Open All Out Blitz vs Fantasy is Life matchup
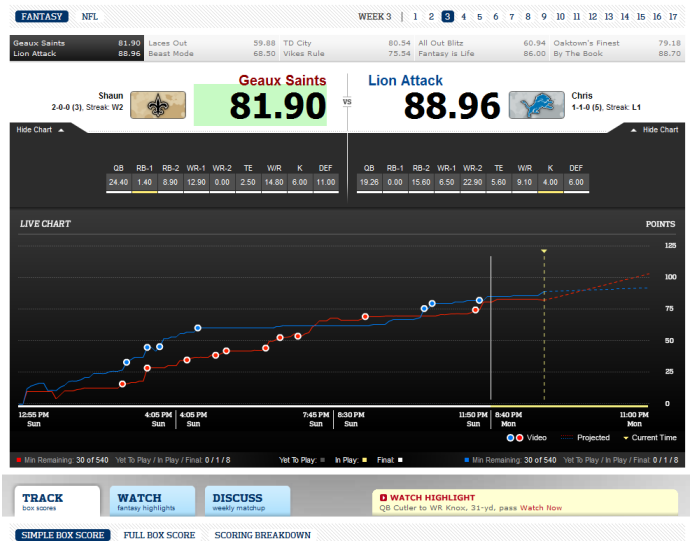The width and height of the screenshot is (690, 541). [482, 48]
